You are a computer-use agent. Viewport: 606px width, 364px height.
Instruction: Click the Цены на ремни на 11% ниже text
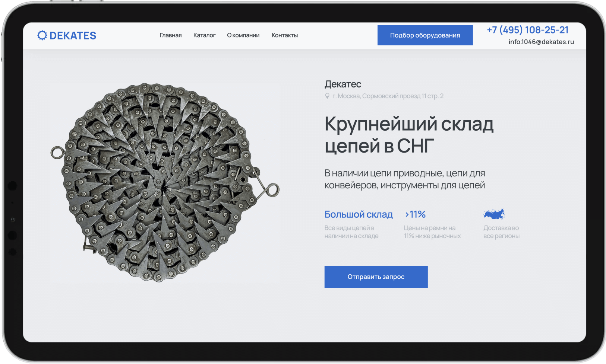(432, 232)
